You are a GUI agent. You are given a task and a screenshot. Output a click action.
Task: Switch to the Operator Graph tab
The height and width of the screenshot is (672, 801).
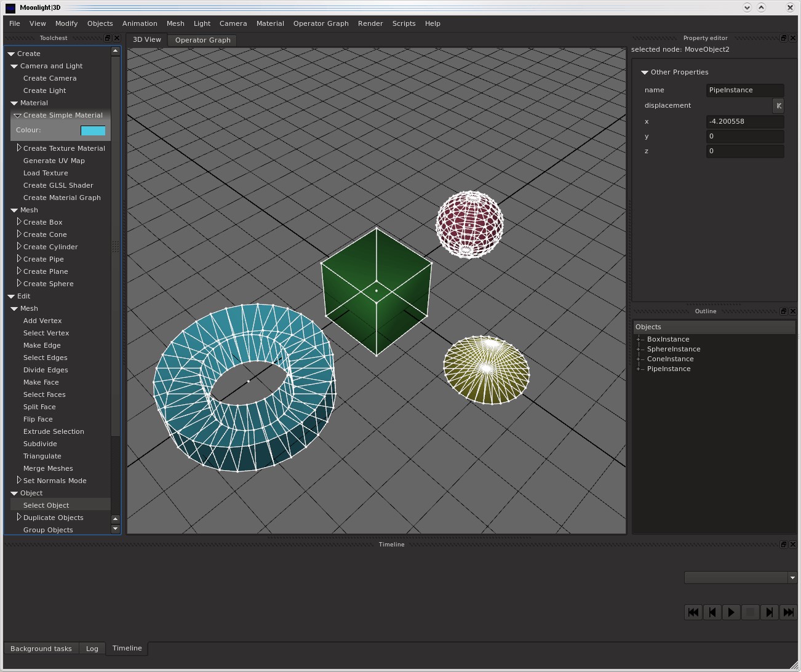point(202,40)
